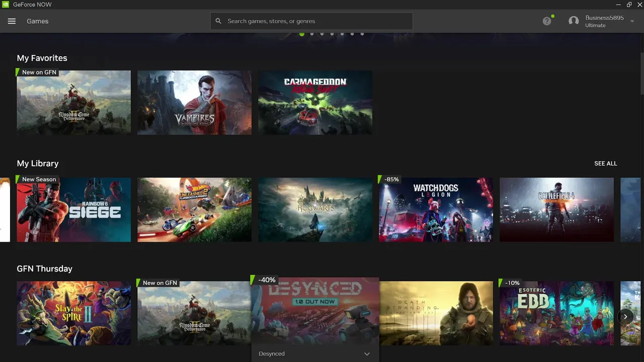Image resolution: width=644 pixels, height=362 pixels.
Task: Expand the Business5895 account dropdown arrow
Action: coord(632,21)
